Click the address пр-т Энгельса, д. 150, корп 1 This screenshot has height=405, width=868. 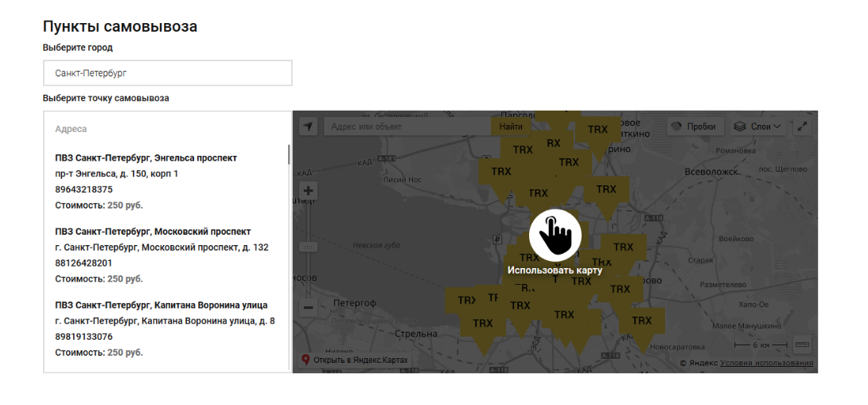click(x=117, y=173)
